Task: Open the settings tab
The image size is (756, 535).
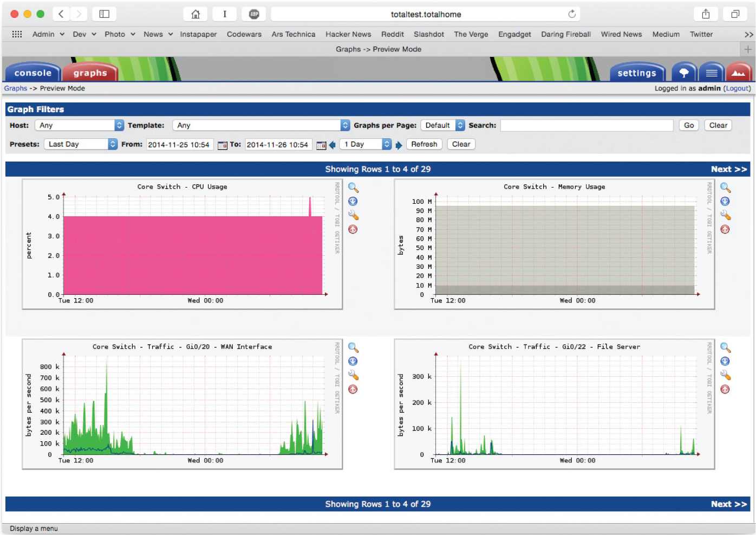Action: click(x=637, y=73)
